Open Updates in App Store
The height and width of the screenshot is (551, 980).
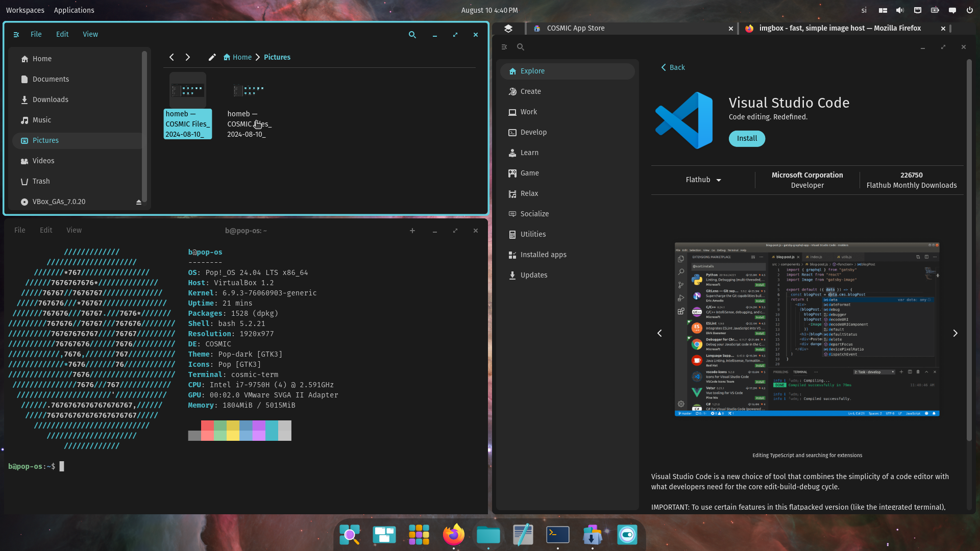pos(568,275)
